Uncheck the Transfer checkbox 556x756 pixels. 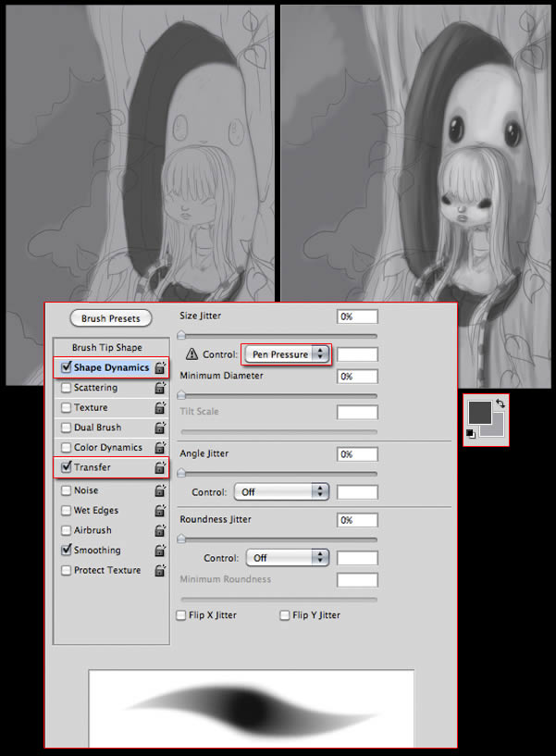[x=66, y=466]
